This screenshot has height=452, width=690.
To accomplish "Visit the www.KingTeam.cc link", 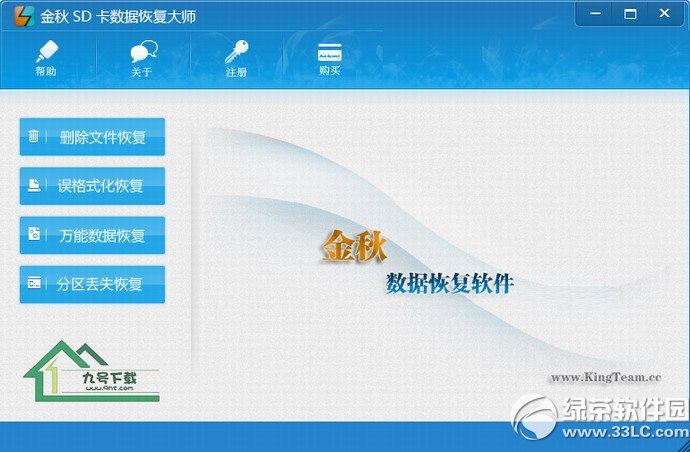I will pos(606,377).
